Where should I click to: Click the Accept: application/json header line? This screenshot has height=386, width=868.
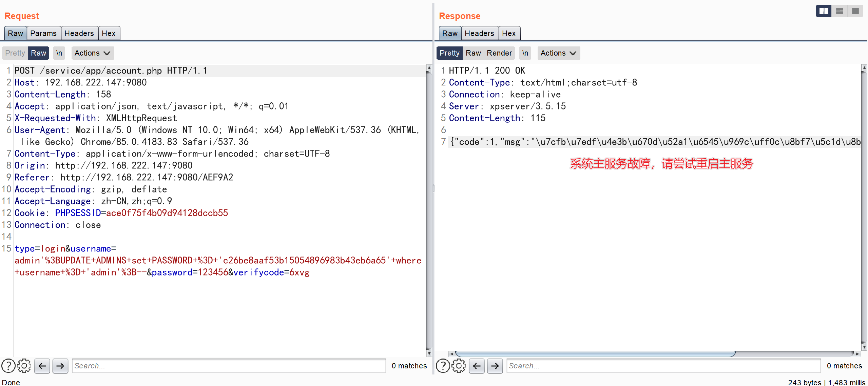click(x=151, y=106)
